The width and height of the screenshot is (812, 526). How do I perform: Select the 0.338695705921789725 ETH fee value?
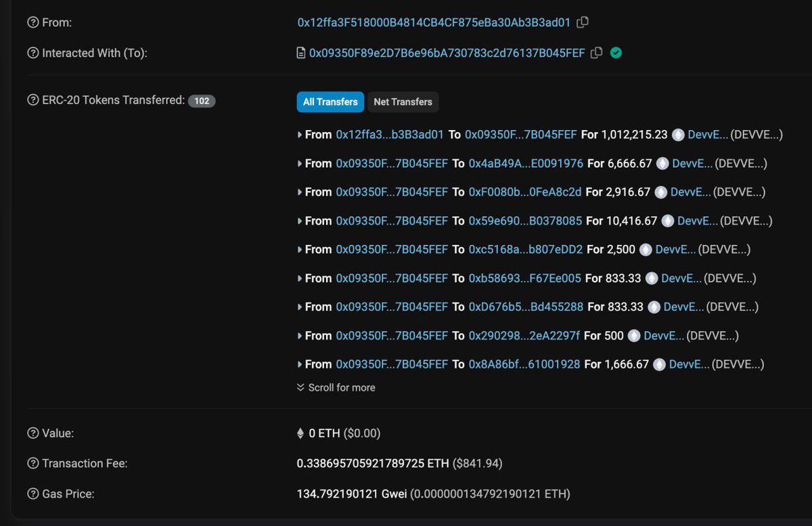coord(373,464)
